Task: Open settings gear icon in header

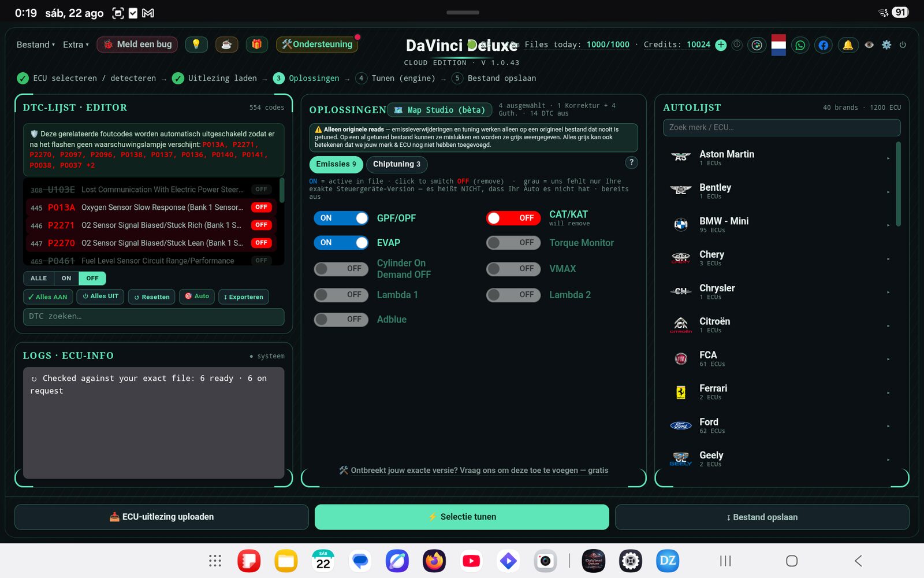Action: tap(886, 45)
